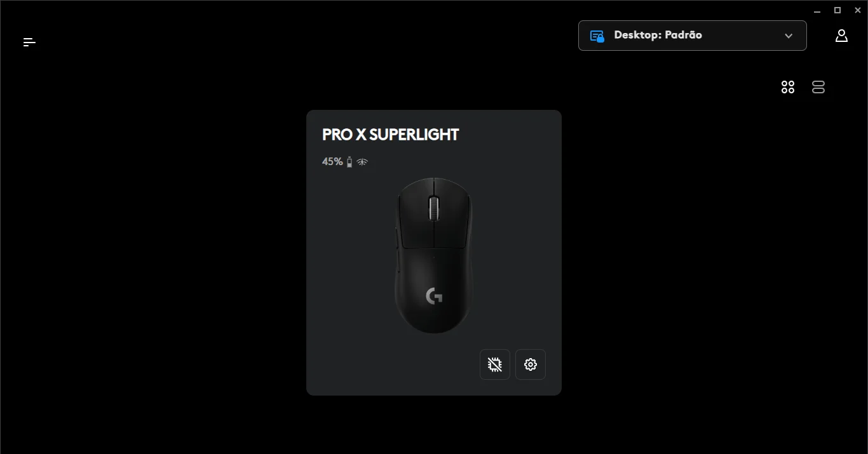
Task: Click the scroll wheel on mouse image
Action: 434,209
